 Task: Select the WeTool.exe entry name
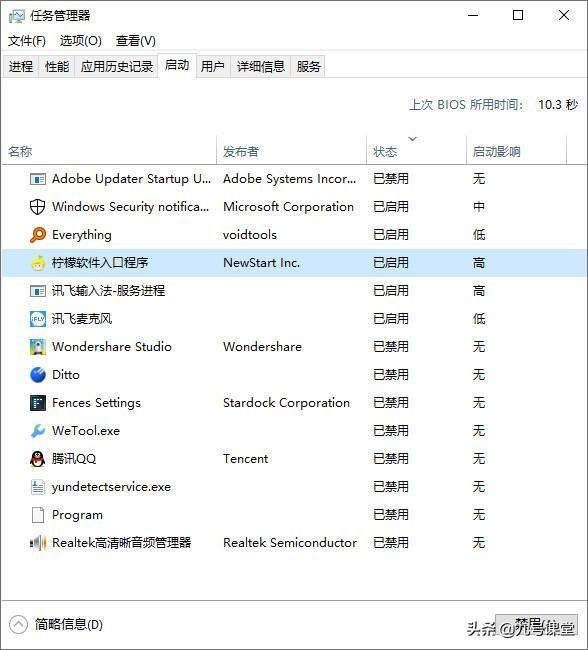(86, 431)
